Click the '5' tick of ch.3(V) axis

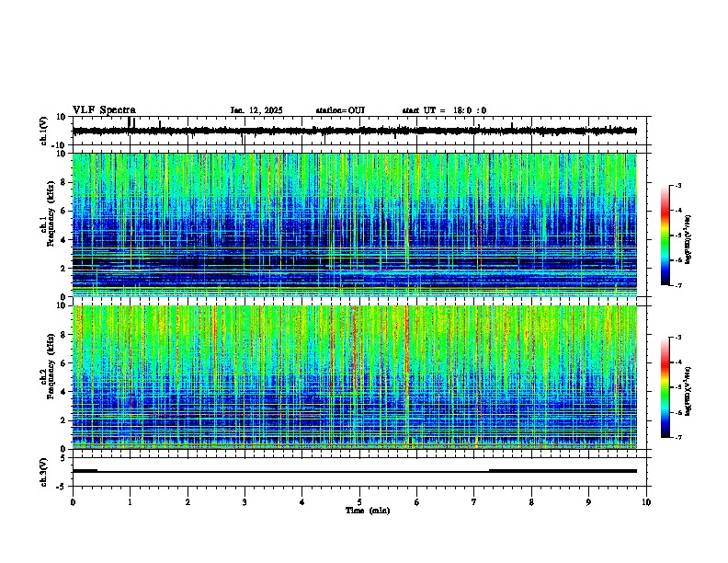[x=63, y=458]
